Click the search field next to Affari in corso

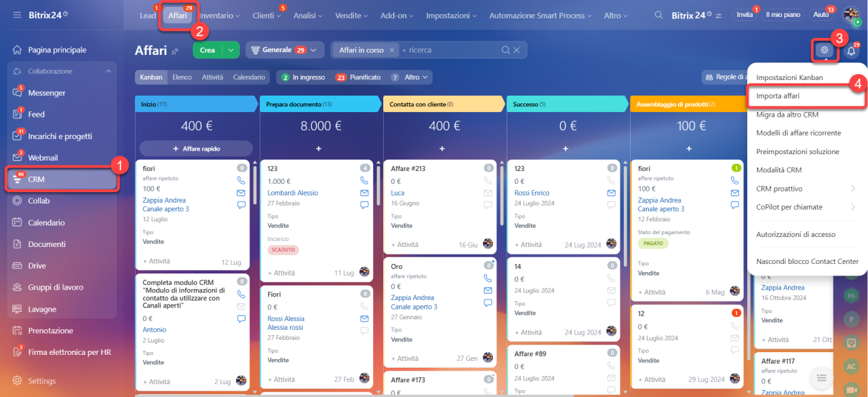(x=450, y=50)
